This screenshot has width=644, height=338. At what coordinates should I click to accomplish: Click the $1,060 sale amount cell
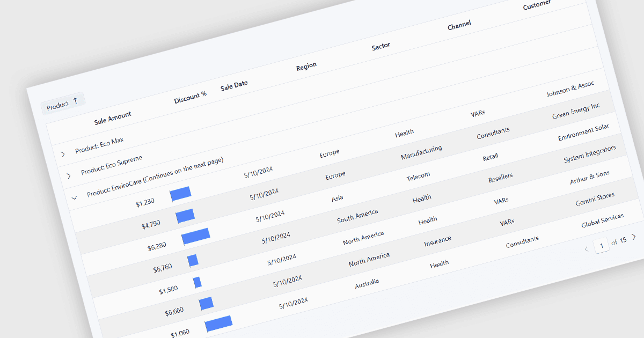(180, 334)
